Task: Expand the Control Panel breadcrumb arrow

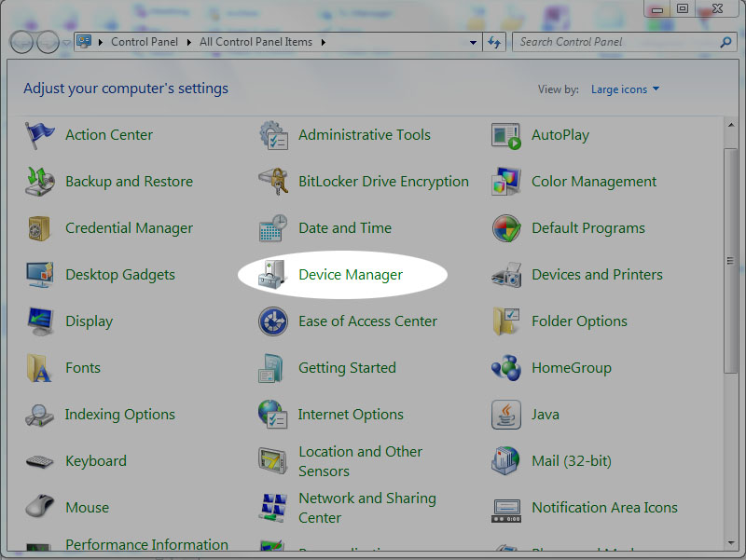Action: (x=189, y=42)
